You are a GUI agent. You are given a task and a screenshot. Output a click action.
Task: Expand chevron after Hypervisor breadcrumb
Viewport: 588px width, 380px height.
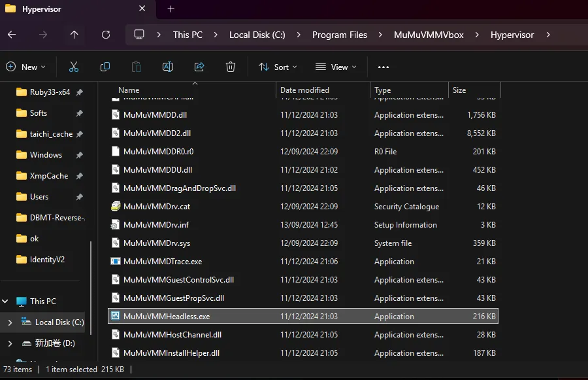click(x=548, y=35)
